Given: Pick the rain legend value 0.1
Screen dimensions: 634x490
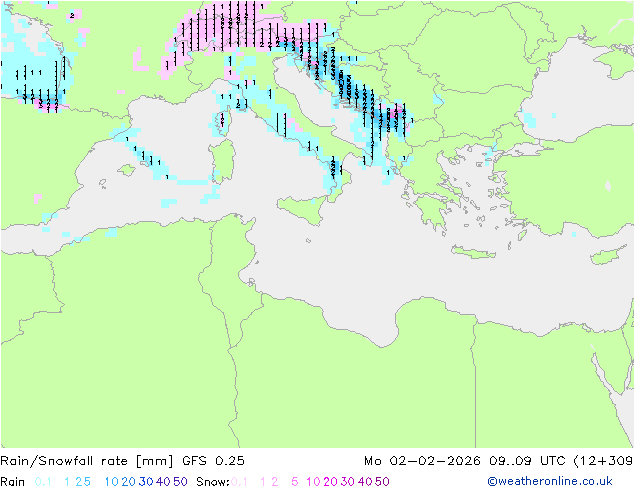Looking at the screenshot, I should pos(43,482).
